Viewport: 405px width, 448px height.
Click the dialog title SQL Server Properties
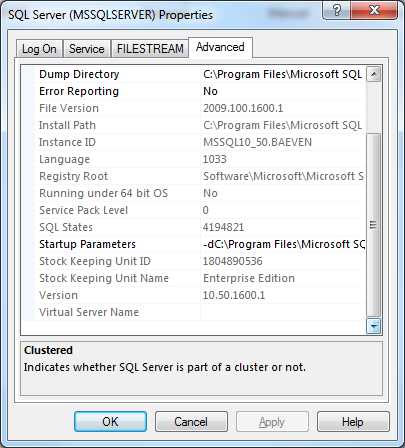pyautogui.click(x=110, y=15)
